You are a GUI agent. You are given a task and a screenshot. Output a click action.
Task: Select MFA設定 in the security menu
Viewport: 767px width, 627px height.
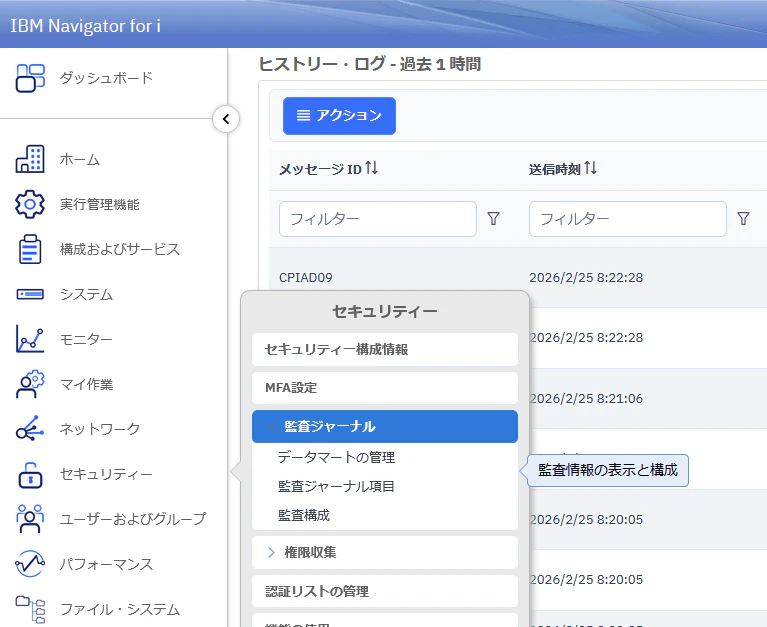coord(385,388)
